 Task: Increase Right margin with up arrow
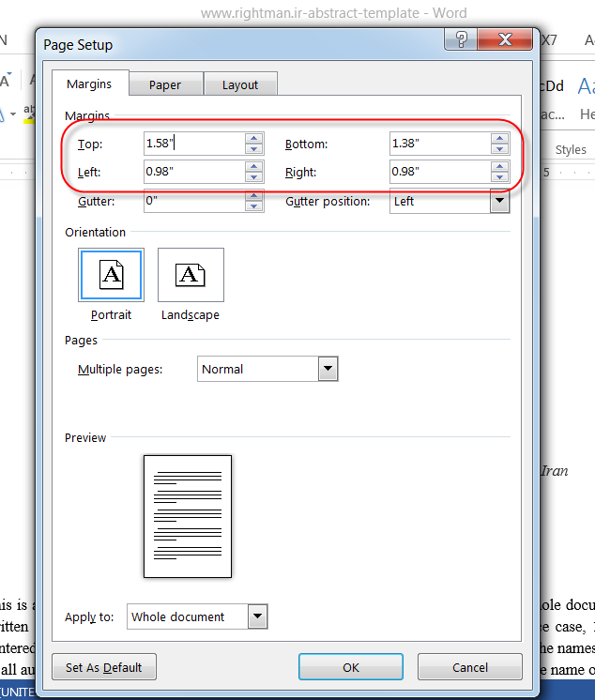(499, 167)
